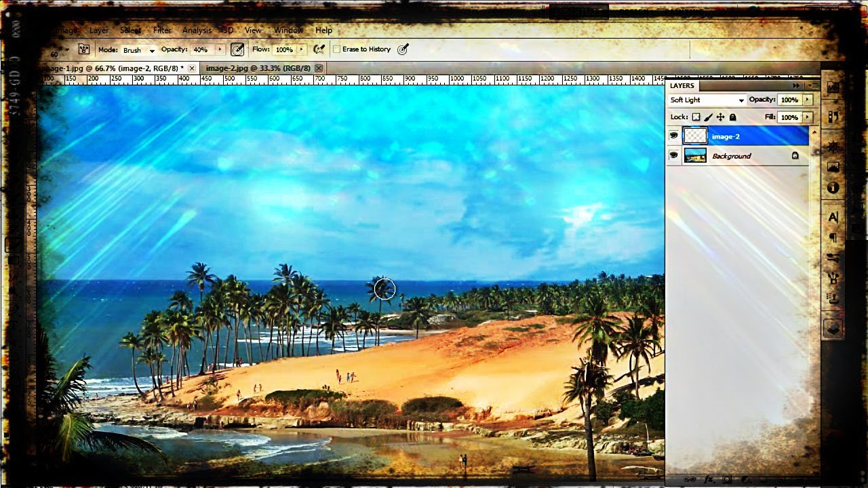Click the eraser Opacity 40% field
Image resolution: width=868 pixels, height=488 pixels.
(201, 50)
